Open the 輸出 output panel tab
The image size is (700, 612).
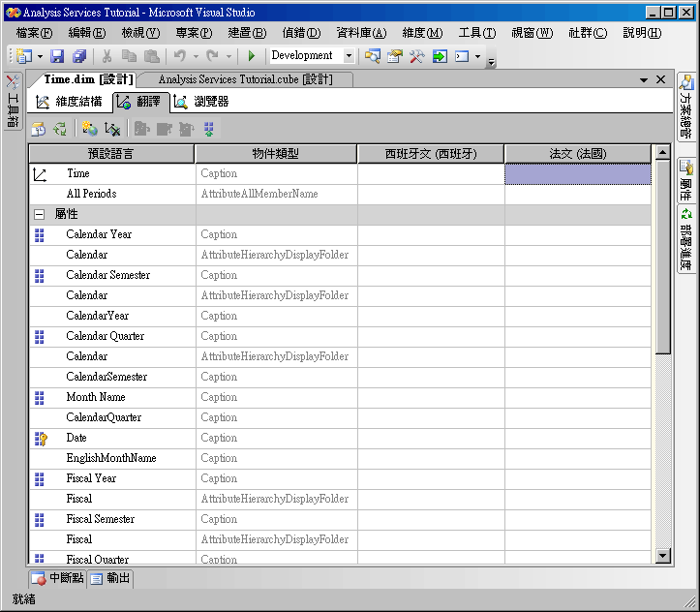pyautogui.click(x=109, y=578)
